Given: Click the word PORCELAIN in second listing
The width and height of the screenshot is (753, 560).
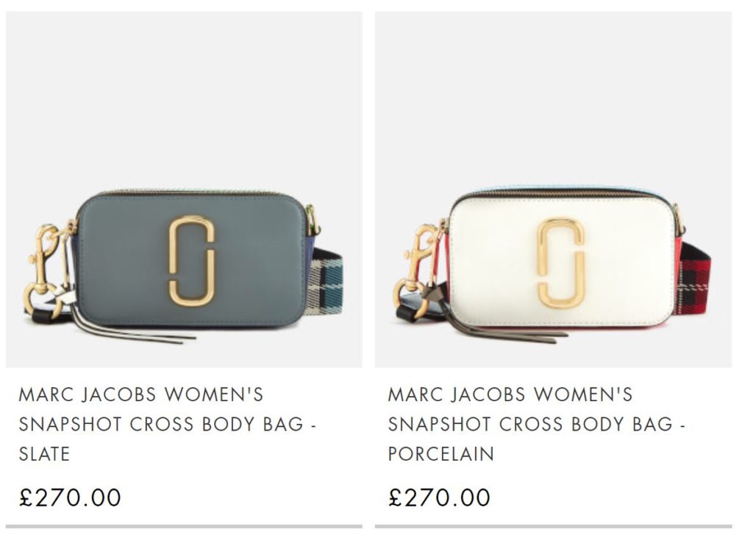Looking at the screenshot, I should [441, 454].
